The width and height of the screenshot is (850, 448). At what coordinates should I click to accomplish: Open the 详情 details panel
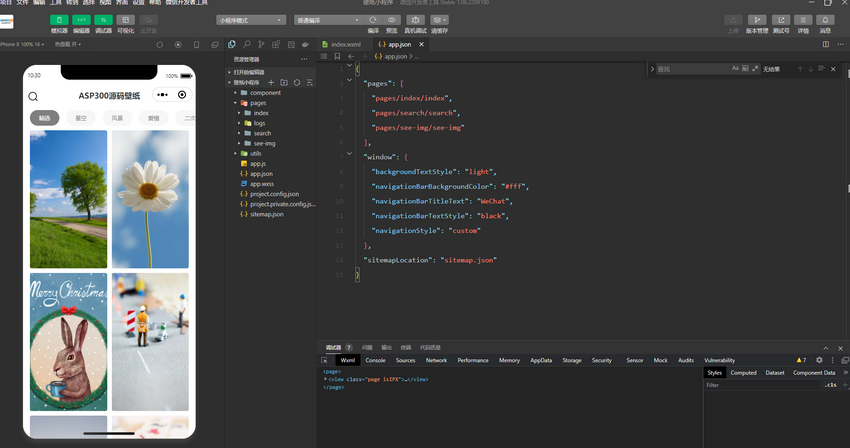(803, 20)
